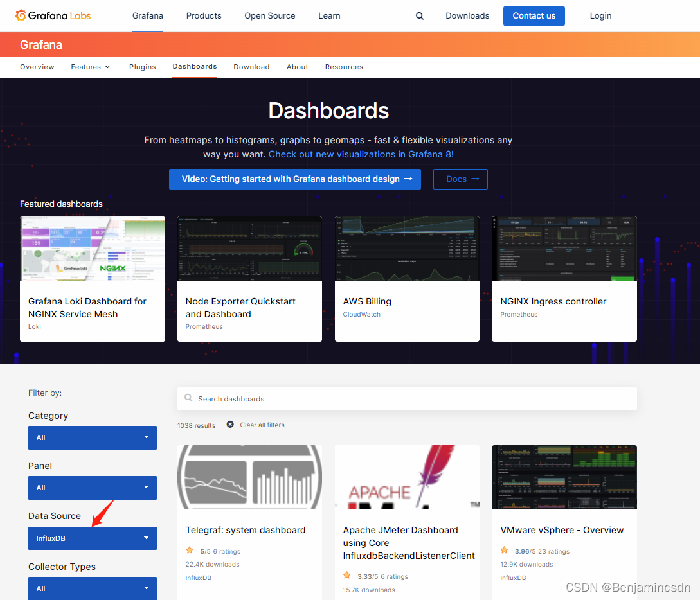Open the Open Source menu
This screenshot has height=600, width=700.
pos(269,16)
